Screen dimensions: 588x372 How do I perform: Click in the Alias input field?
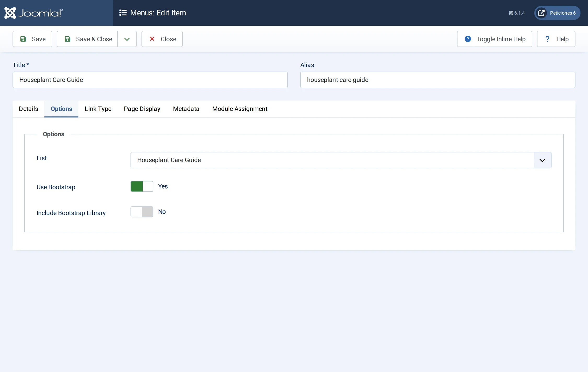pyautogui.click(x=438, y=80)
